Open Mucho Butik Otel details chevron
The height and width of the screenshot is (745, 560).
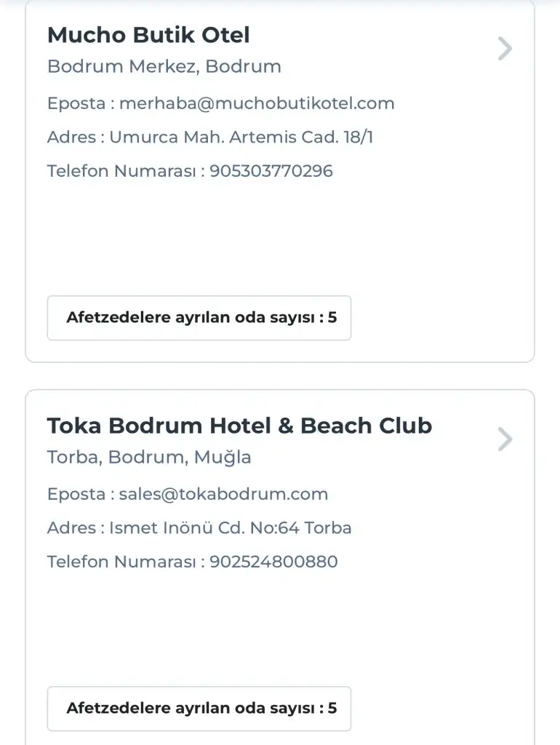(505, 49)
